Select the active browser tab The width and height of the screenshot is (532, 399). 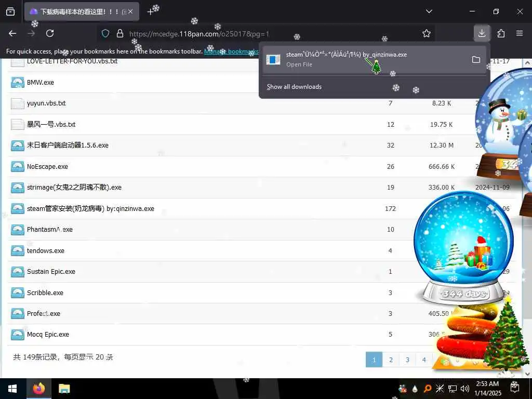[82, 11]
